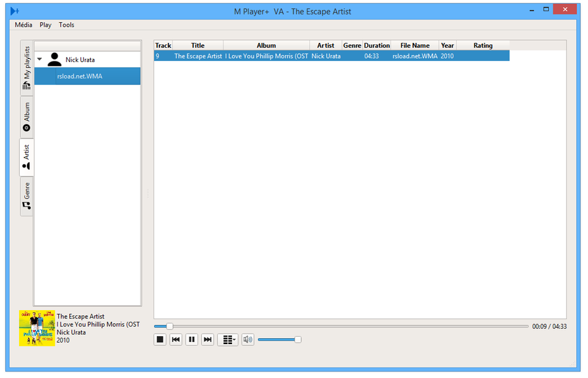Click the rsload.net.WMA file name cell
588x378 pixels.
(x=415, y=56)
